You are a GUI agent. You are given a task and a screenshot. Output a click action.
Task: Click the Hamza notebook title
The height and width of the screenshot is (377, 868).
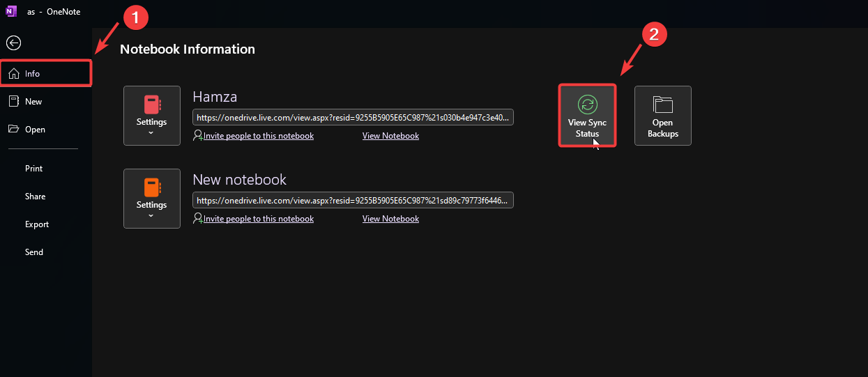(x=215, y=97)
